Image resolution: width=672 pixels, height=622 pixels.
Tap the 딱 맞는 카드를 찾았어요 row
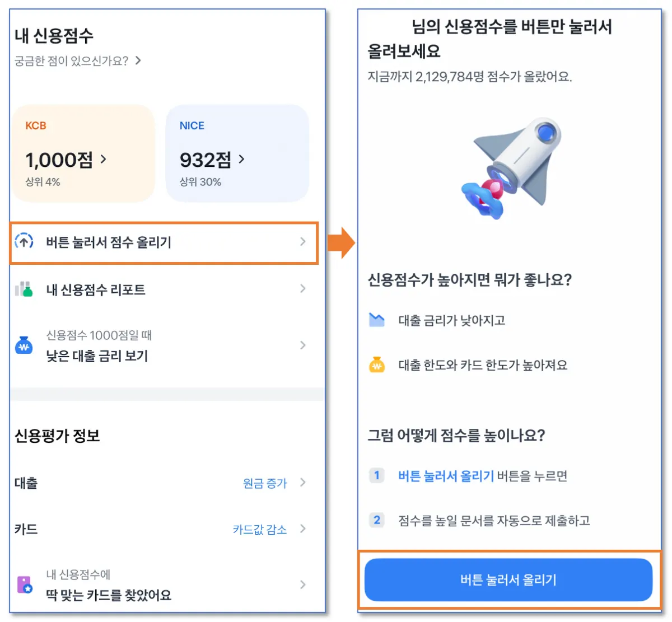(164, 585)
